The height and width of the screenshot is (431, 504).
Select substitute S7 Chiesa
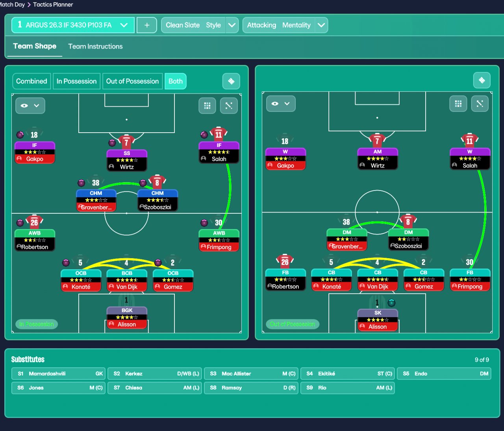point(154,388)
